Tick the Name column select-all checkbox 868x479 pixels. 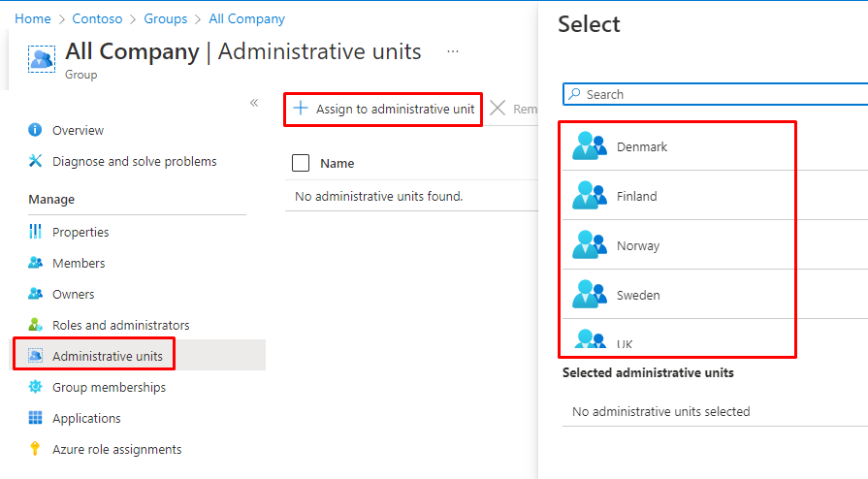301,163
